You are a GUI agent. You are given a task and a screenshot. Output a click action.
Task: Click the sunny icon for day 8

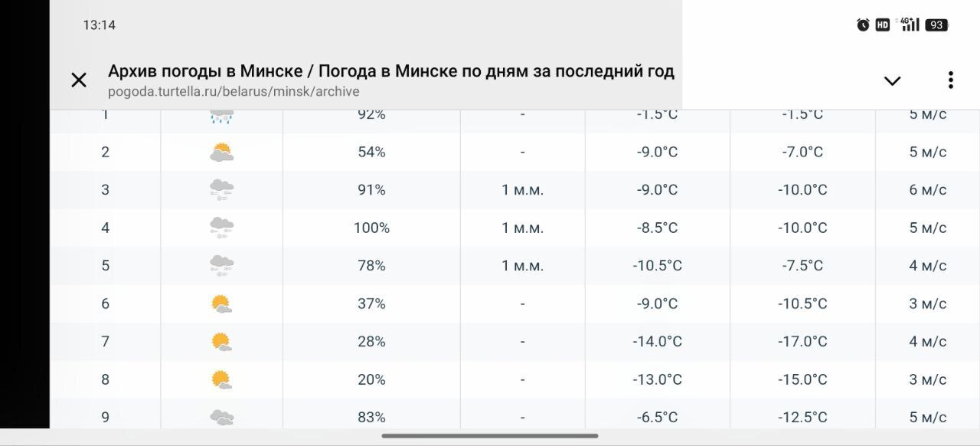221,379
